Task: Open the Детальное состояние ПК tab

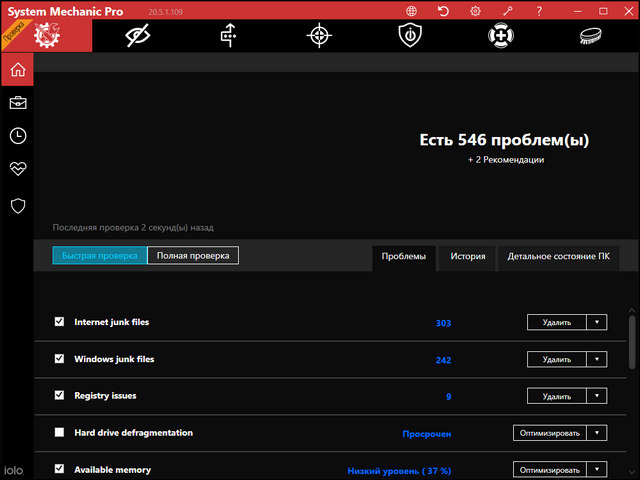Action: pyautogui.click(x=558, y=257)
